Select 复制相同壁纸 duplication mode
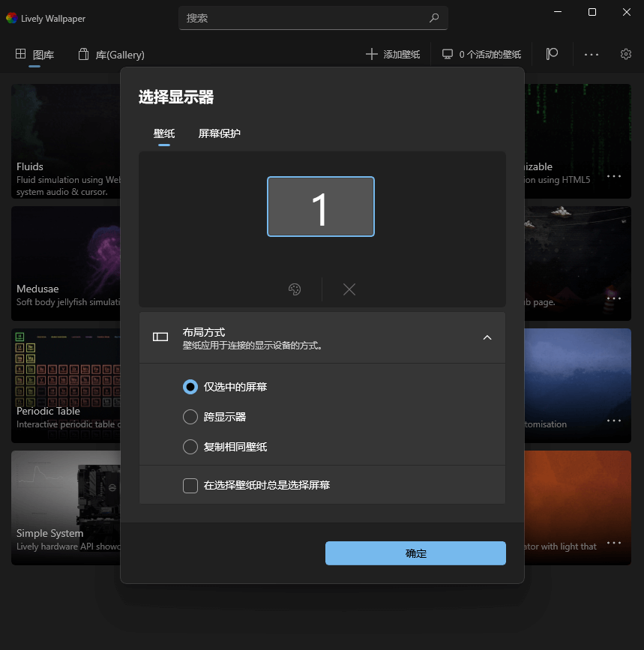 [190, 446]
